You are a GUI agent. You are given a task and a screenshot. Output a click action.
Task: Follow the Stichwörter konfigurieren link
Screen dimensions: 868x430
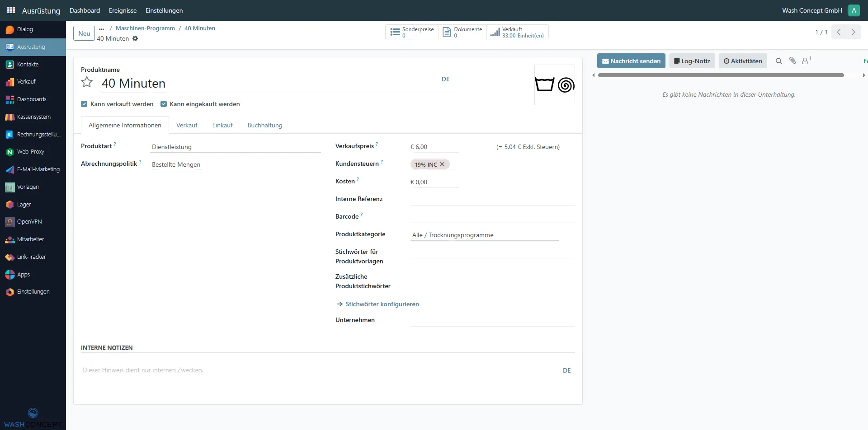coord(382,304)
